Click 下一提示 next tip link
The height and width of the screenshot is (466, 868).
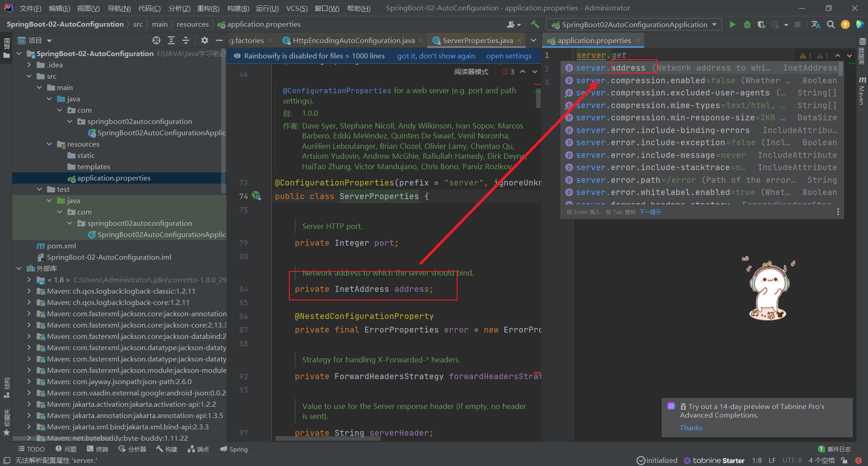[x=650, y=212]
